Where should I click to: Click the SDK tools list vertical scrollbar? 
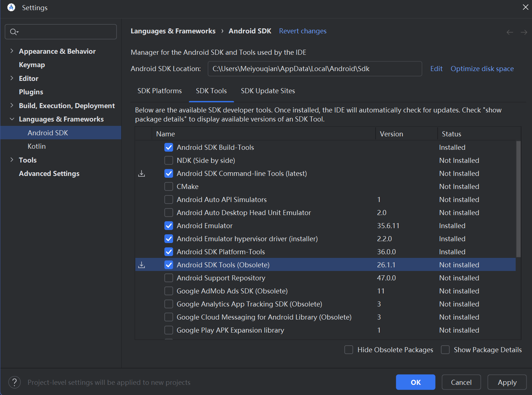coord(518,199)
